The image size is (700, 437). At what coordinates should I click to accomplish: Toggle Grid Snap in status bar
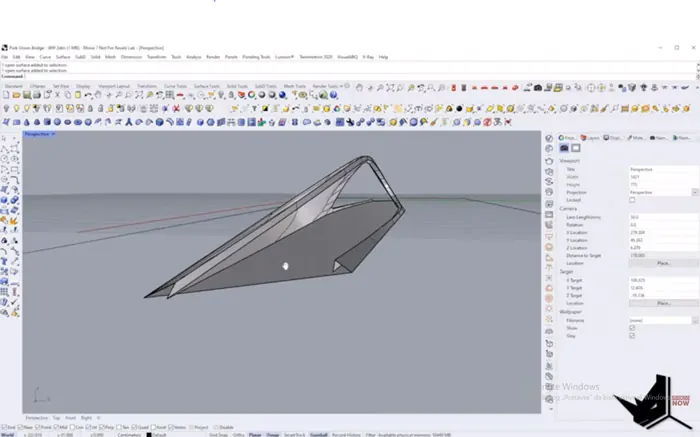218,434
